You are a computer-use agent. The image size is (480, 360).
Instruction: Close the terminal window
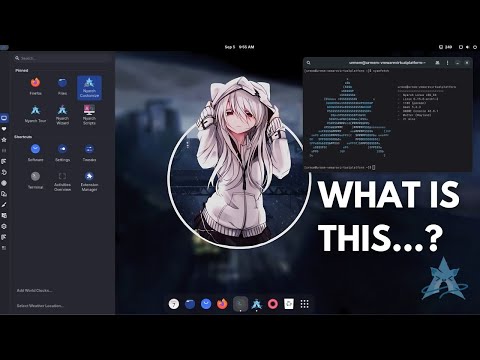click(467, 63)
